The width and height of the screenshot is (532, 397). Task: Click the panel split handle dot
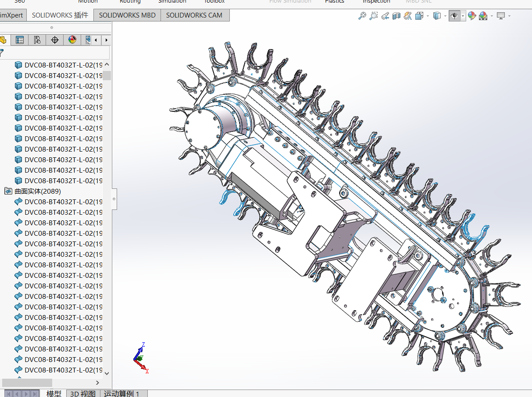point(52,28)
